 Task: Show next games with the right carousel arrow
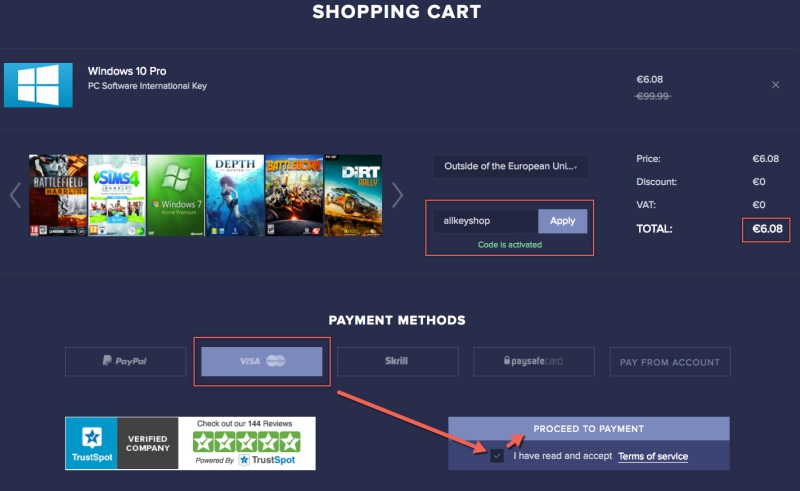click(397, 195)
